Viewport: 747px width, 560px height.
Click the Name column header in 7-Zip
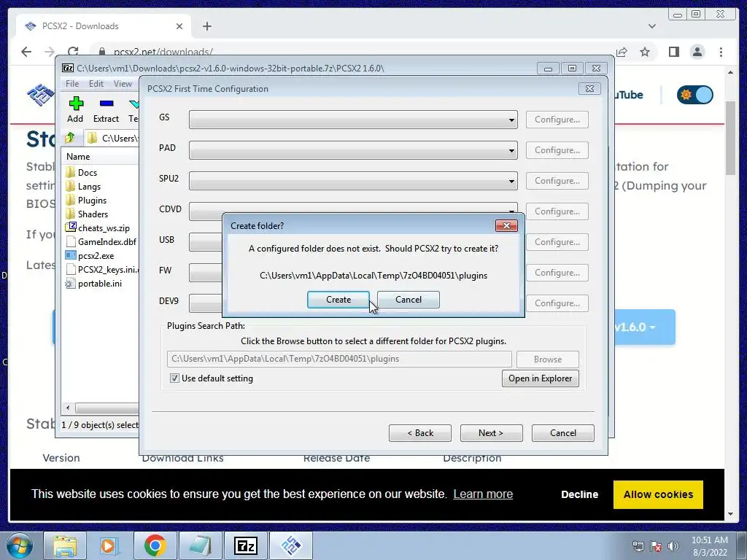pos(101,157)
